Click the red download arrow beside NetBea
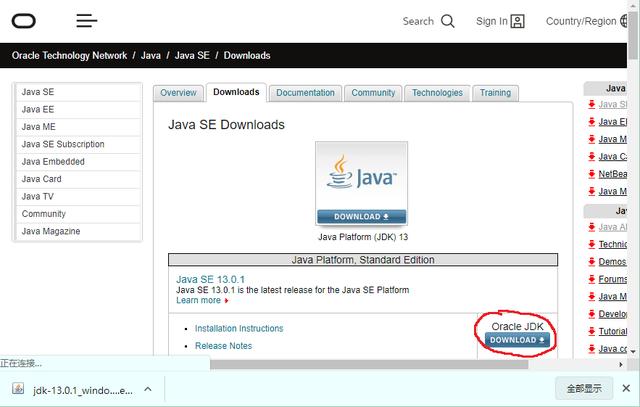The height and width of the screenshot is (407, 640). pos(591,174)
